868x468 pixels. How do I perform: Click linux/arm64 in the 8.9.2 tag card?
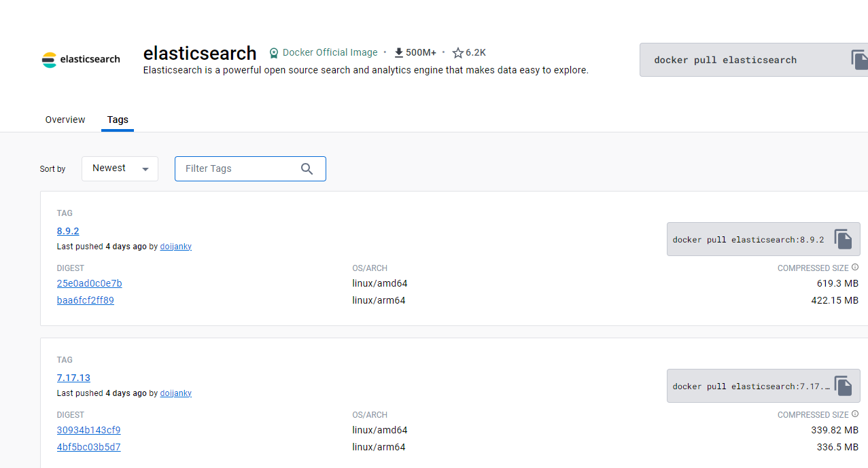point(379,300)
